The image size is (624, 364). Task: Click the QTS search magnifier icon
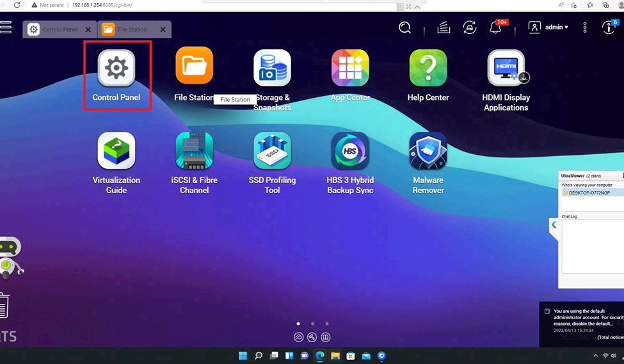coord(404,28)
